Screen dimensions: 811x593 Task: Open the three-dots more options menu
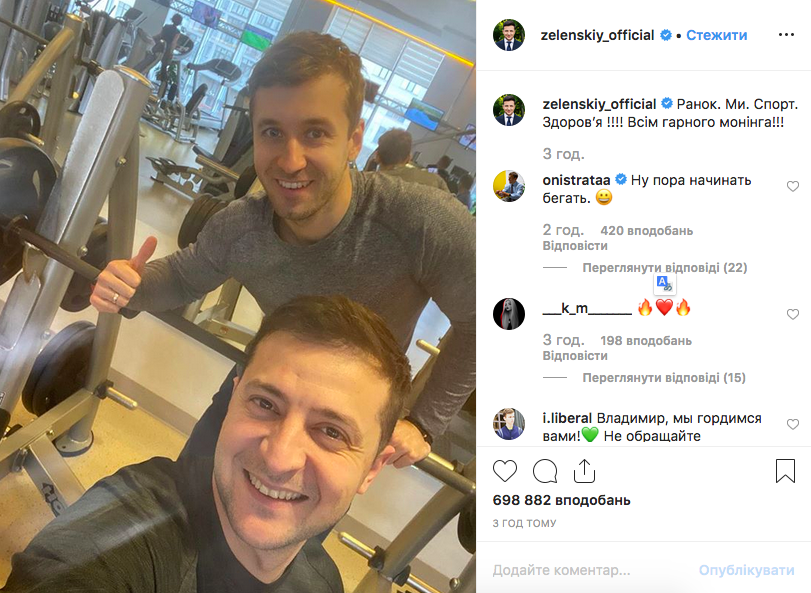[x=786, y=35]
